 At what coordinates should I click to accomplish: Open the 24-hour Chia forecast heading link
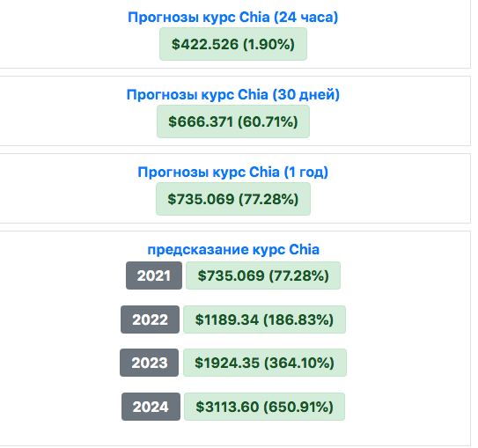(x=233, y=17)
